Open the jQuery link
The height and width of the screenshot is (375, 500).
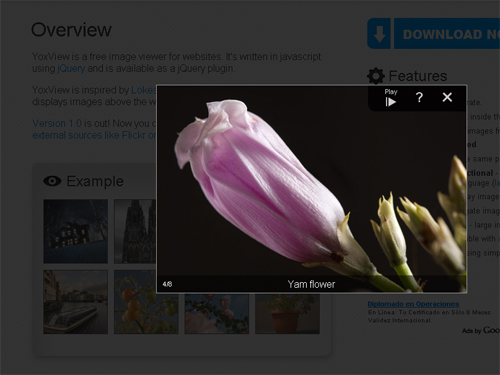pos(71,69)
